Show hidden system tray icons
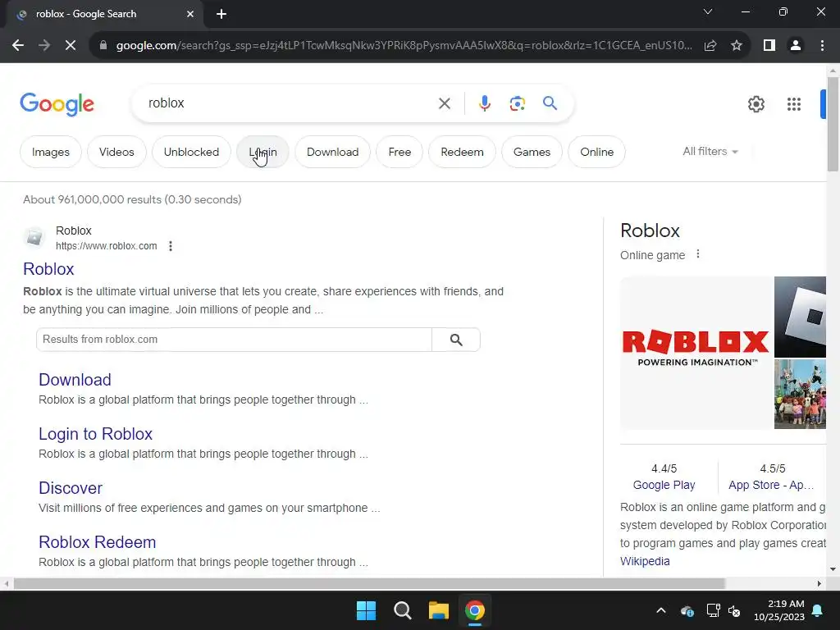The width and height of the screenshot is (840, 630). pyautogui.click(x=661, y=610)
